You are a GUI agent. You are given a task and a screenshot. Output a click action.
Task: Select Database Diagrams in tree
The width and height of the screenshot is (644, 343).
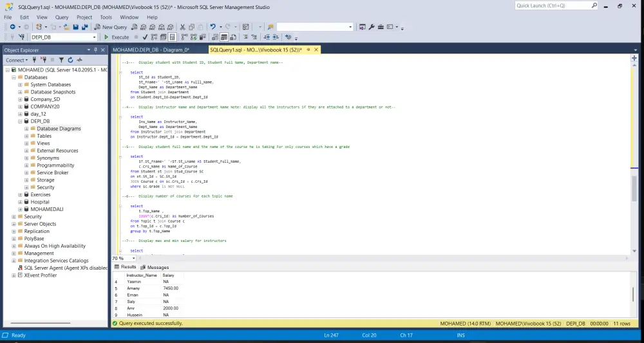[59, 129]
